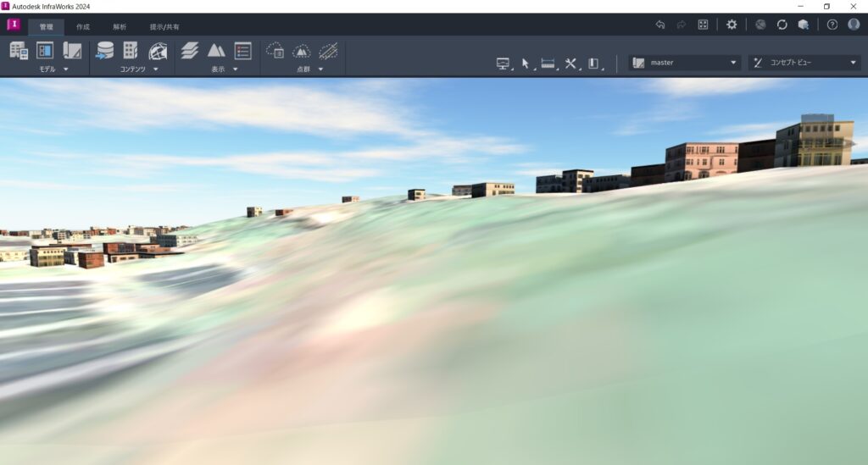Open the Help question mark icon

(832, 25)
